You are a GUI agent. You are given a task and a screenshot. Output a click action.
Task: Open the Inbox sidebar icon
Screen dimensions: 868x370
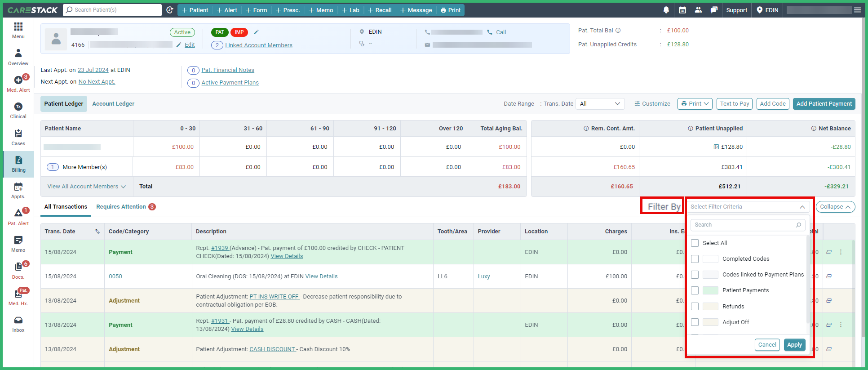pyautogui.click(x=18, y=324)
